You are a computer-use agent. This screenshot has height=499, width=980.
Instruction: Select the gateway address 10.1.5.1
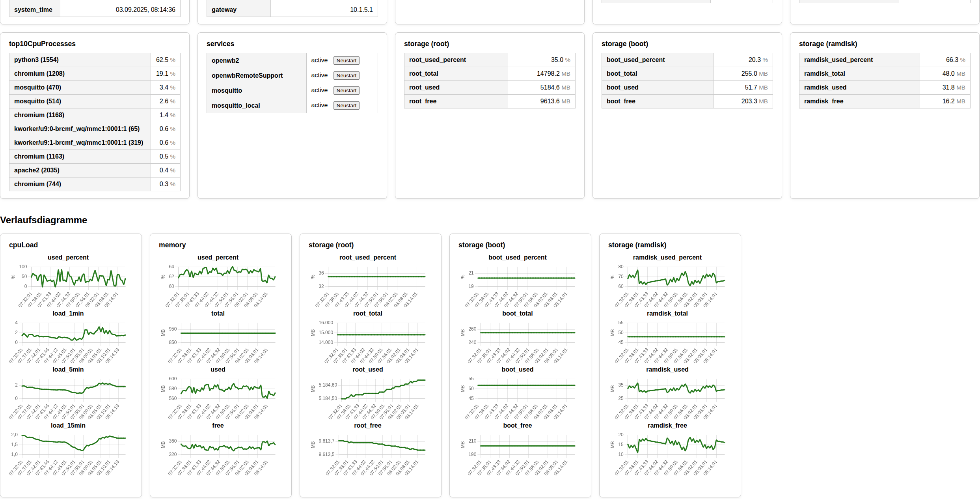point(361,10)
